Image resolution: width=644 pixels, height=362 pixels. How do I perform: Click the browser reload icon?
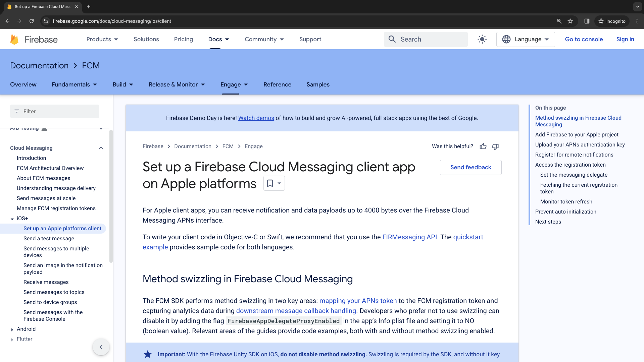[x=32, y=21]
